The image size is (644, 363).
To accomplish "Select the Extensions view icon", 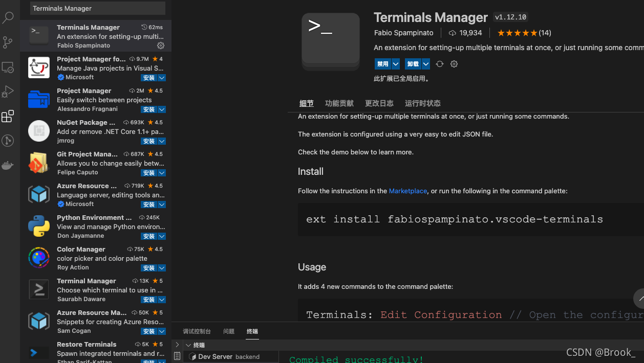I will pos(8,117).
